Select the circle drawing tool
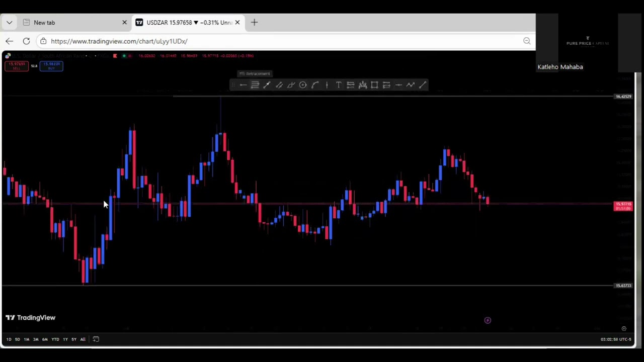Screen dimensions: 644x362 coord(303,85)
